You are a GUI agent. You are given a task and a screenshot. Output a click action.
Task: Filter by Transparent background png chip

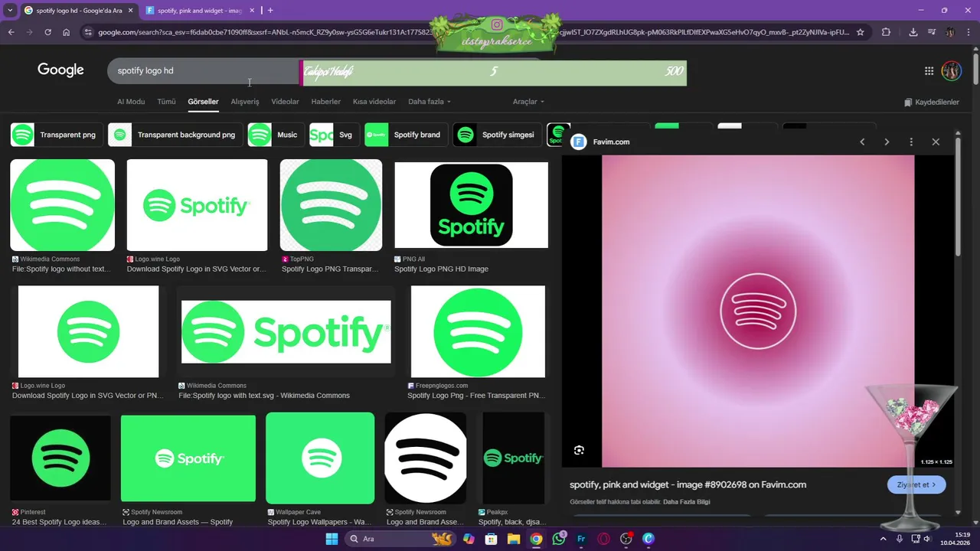click(175, 135)
